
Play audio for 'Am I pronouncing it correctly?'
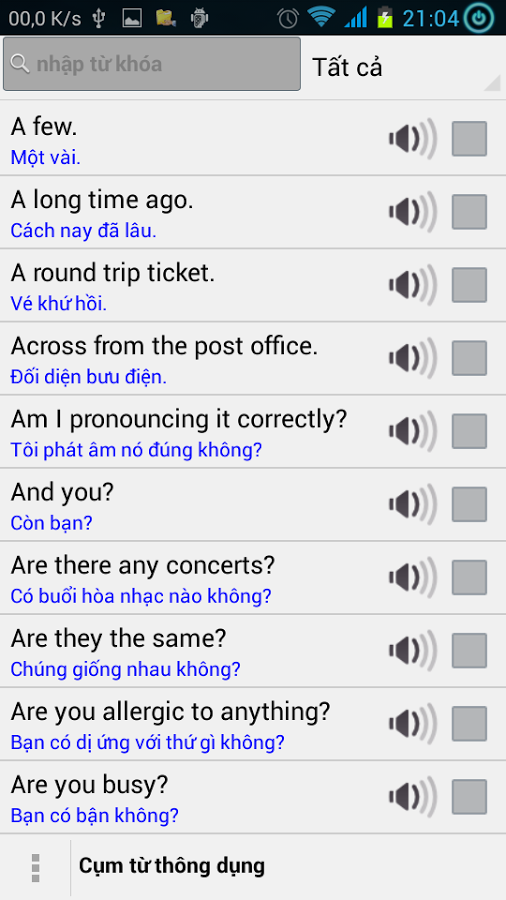pyautogui.click(x=413, y=431)
